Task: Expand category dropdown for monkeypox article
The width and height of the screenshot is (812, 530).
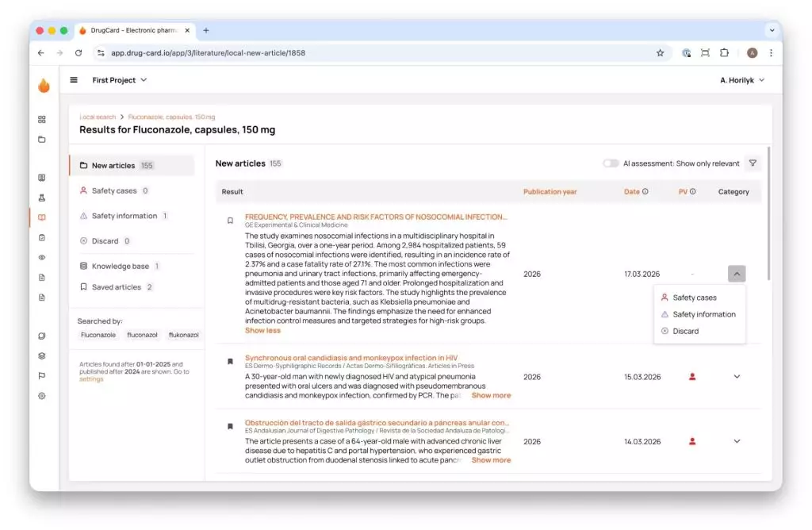Action: [737, 377]
